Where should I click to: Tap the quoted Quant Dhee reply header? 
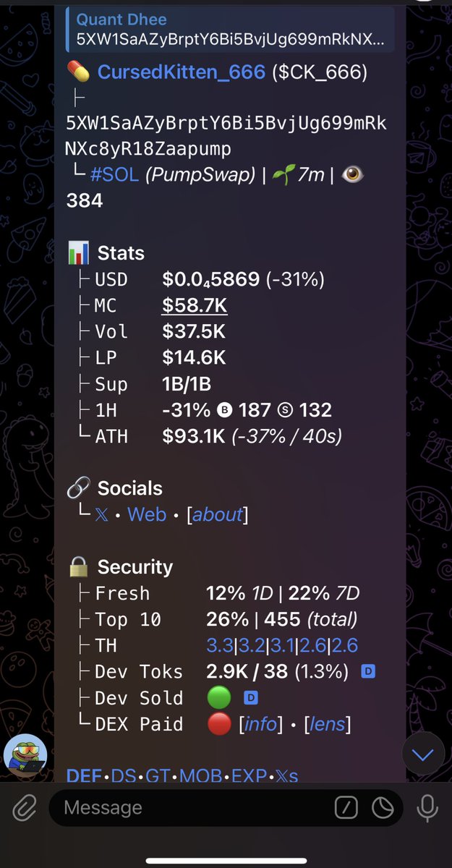coord(230,30)
